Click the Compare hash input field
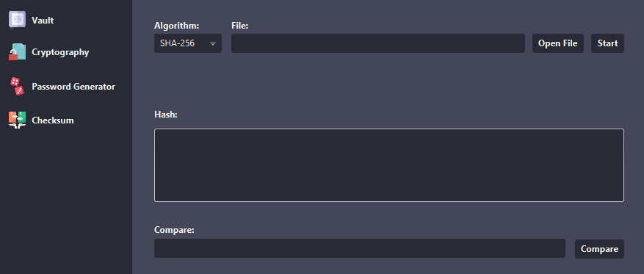 [x=359, y=248]
